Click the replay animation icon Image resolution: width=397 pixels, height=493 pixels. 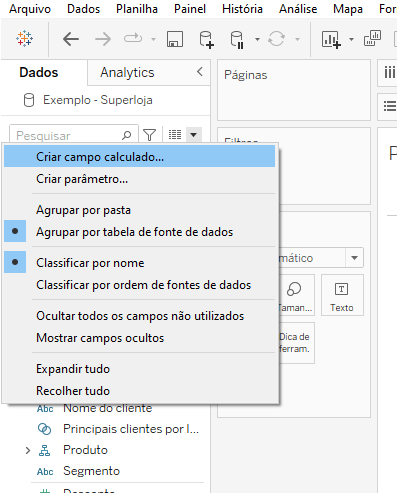click(133, 39)
